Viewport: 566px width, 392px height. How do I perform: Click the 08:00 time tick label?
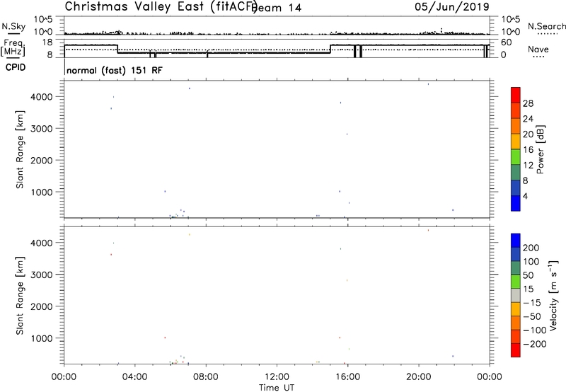point(206,377)
